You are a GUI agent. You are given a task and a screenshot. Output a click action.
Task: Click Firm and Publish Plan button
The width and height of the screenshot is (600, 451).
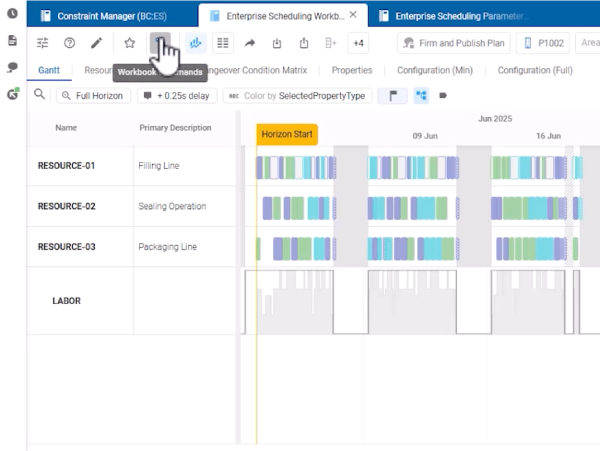point(454,43)
